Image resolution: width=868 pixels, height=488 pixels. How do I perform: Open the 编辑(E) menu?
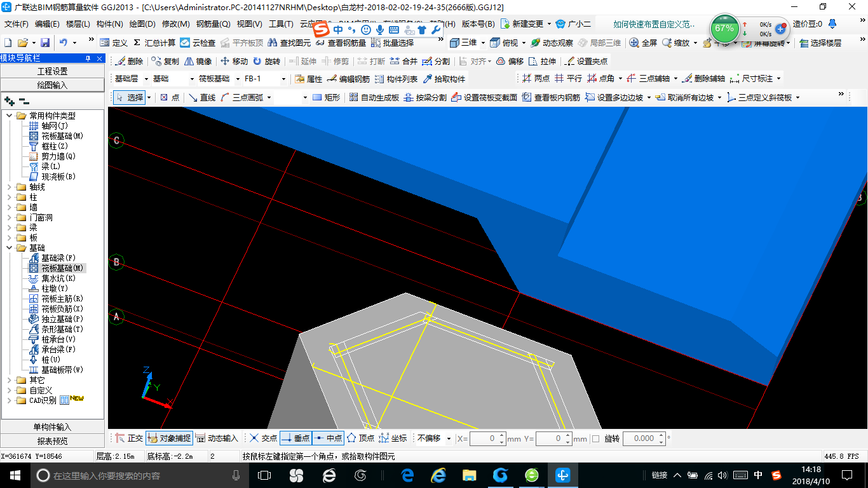pyautogui.click(x=47, y=24)
